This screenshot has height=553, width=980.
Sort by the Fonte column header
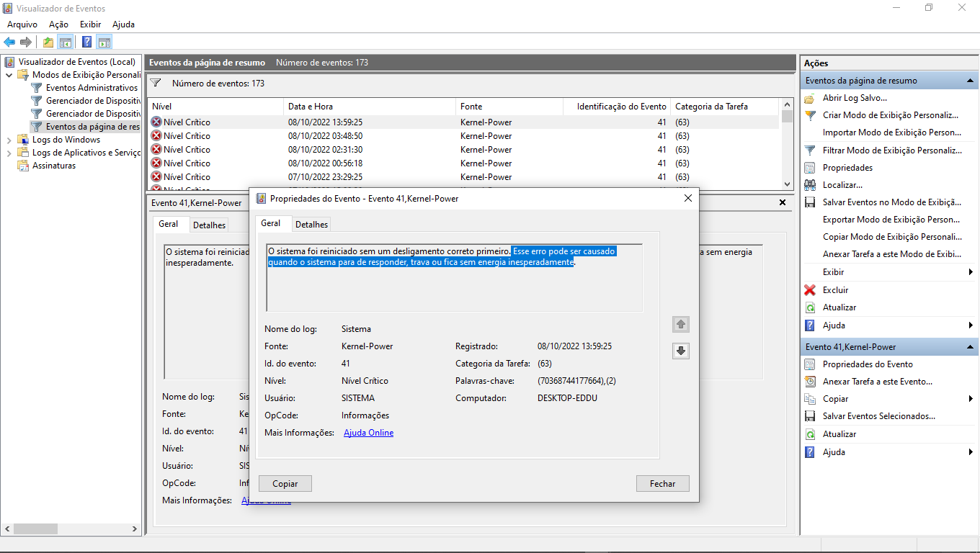coord(509,107)
